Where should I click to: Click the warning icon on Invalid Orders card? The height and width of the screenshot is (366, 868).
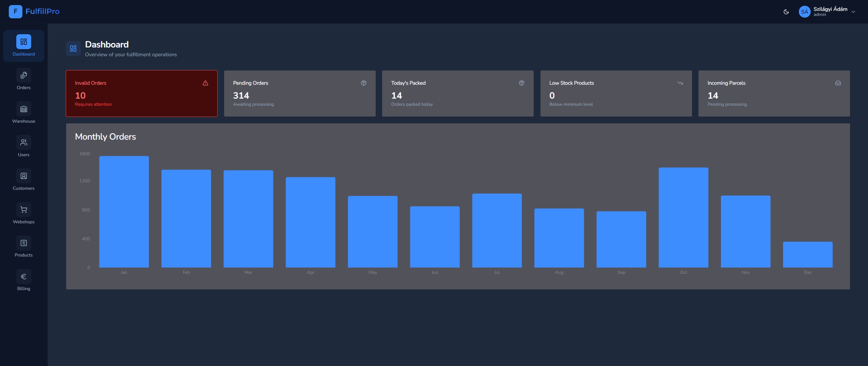pyautogui.click(x=205, y=83)
